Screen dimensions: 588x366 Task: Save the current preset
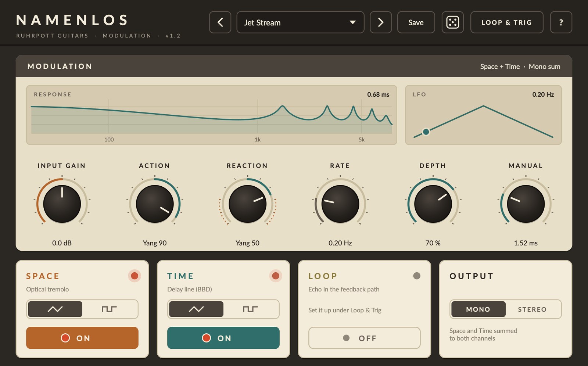[416, 22]
